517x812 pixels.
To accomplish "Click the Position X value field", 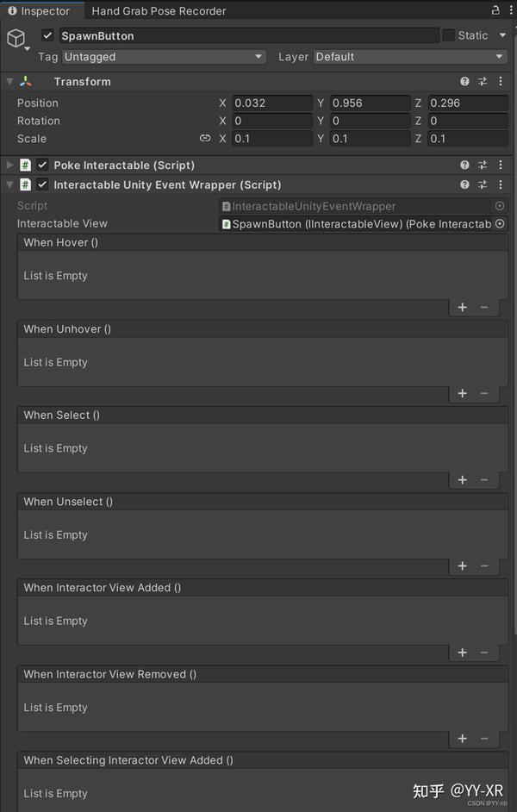I will (271, 103).
